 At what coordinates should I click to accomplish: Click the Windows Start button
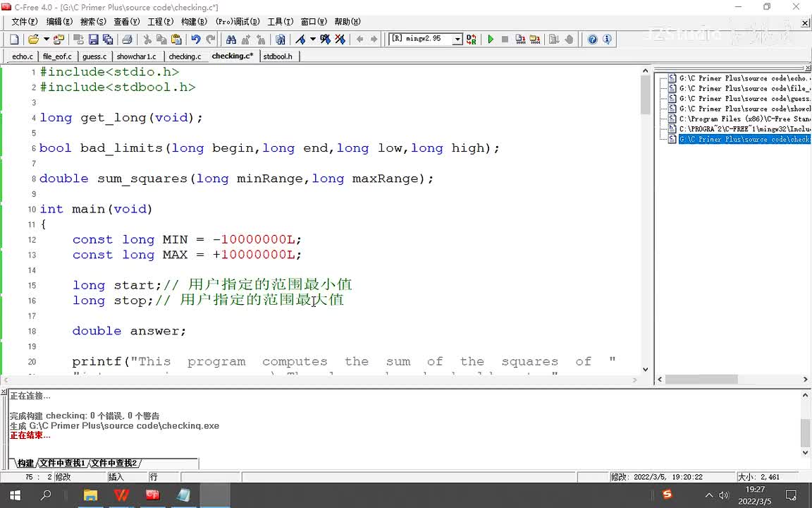(x=15, y=495)
